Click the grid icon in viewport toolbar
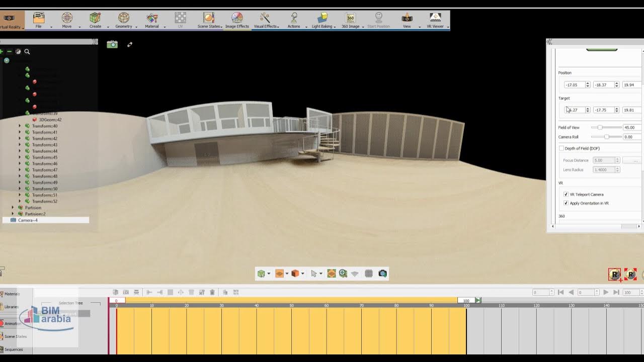 tap(369, 274)
